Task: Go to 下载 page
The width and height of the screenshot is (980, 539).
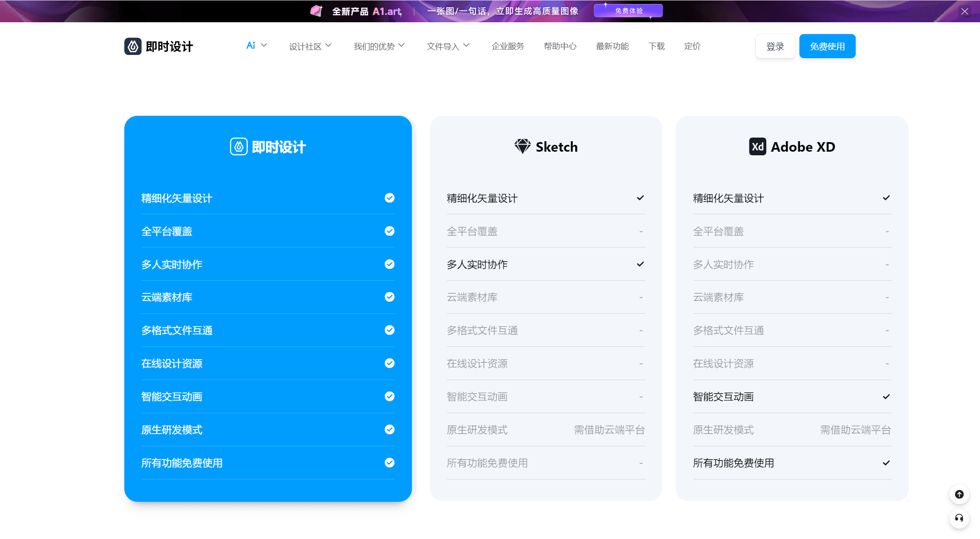Action: tap(657, 46)
